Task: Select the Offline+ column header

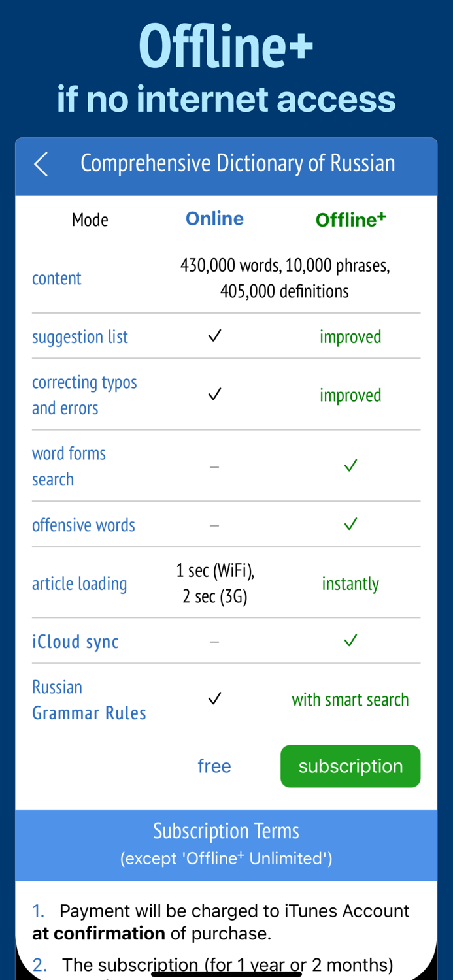Action: (350, 218)
